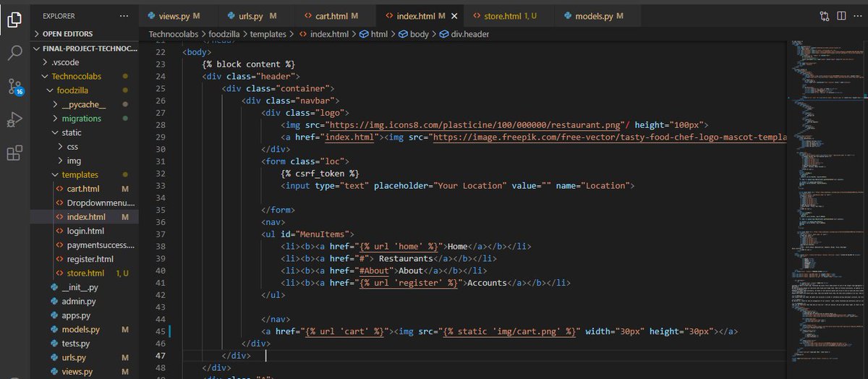The height and width of the screenshot is (379, 868).
Task: Collapse the Technocolabs folder
Action: [85, 76]
